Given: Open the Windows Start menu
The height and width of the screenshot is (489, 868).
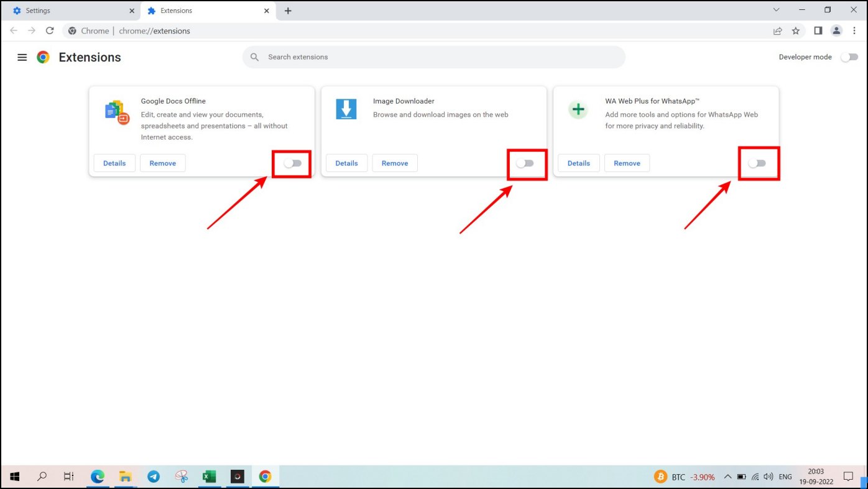Looking at the screenshot, I should pyautogui.click(x=15, y=477).
